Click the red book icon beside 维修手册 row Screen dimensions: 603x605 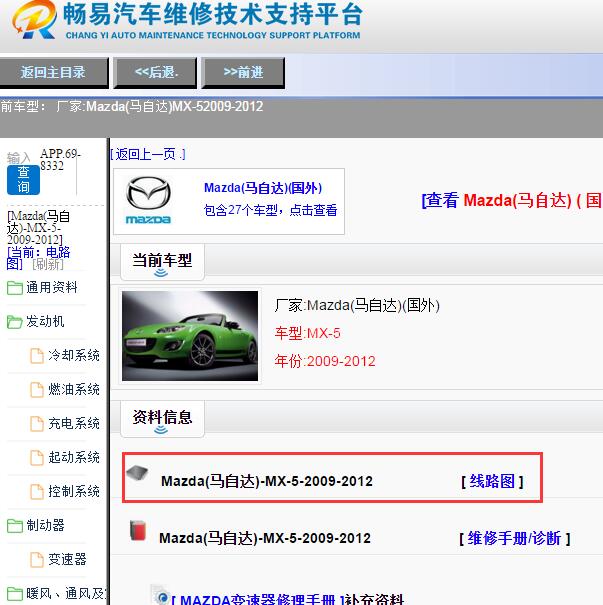pos(138,530)
